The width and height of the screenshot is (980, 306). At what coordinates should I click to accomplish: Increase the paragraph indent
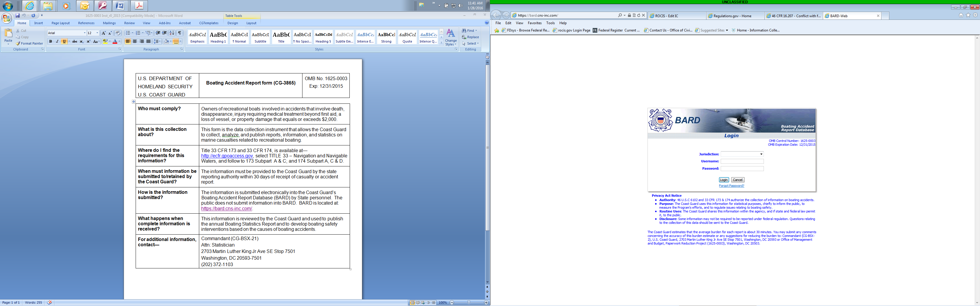(x=164, y=33)
